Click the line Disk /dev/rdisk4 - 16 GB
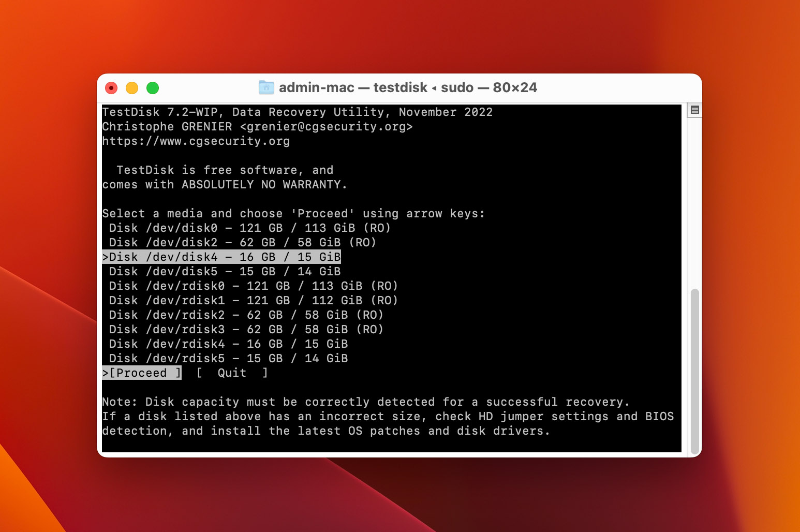The width and height of the screenshot is (800, 532). click(228, 344)
